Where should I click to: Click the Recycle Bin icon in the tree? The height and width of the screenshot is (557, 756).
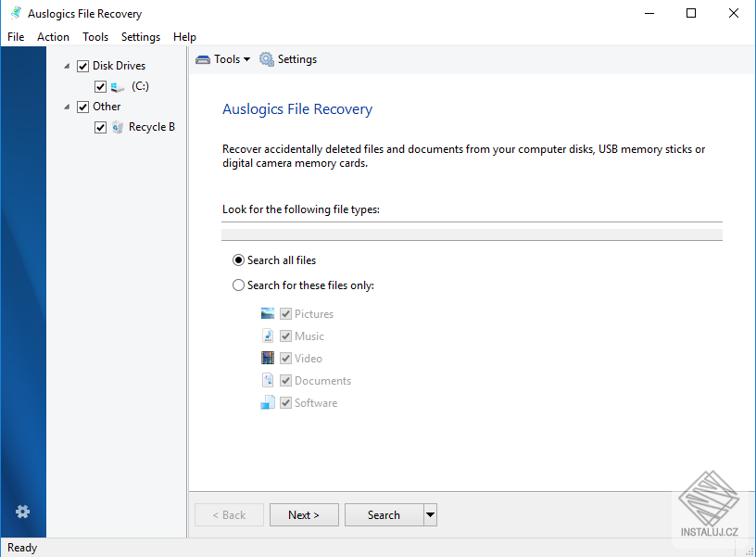click(115, 126)
